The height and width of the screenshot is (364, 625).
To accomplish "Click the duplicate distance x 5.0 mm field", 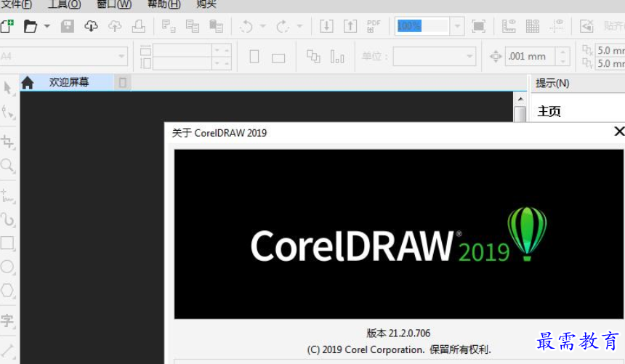I will (x=610, y=50).
